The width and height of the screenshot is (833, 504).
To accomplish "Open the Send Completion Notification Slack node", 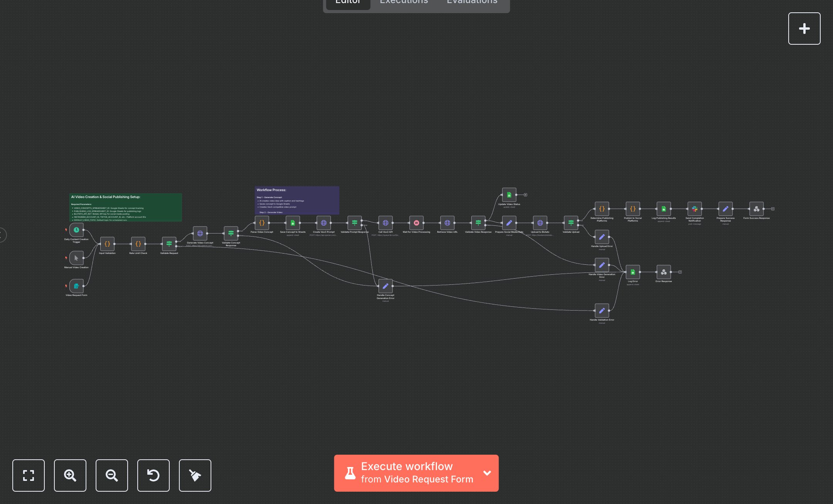I will pyautogui.click(x=694, y=209).
